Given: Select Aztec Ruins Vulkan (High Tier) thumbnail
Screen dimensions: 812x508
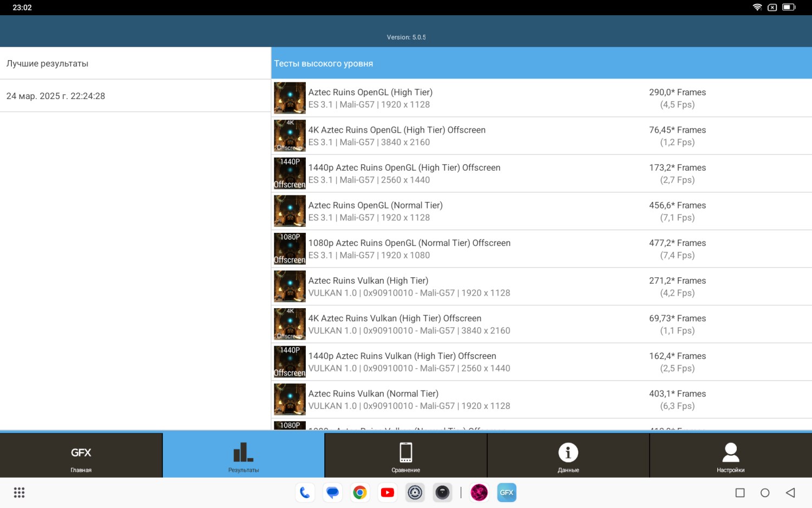Looking at the screenshot, I should tap(290, 286).
